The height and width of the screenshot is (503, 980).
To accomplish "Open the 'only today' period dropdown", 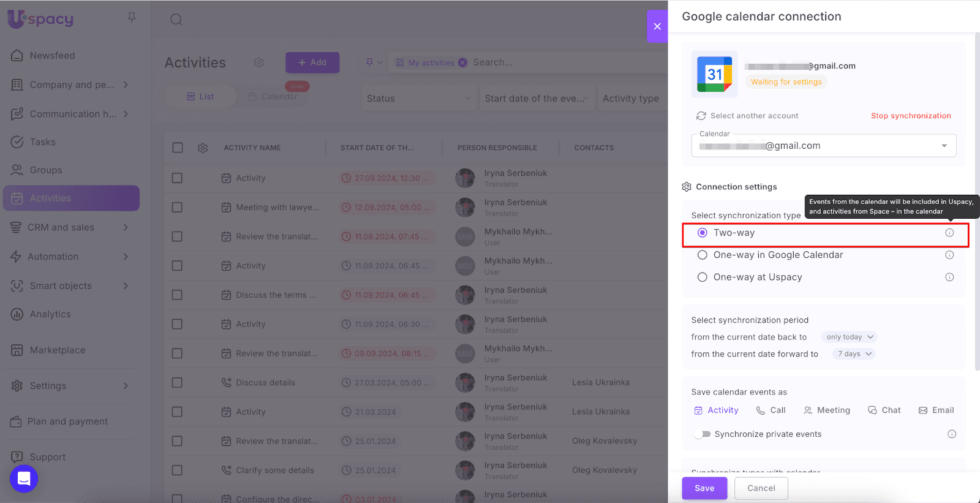I will coord(849,337).
